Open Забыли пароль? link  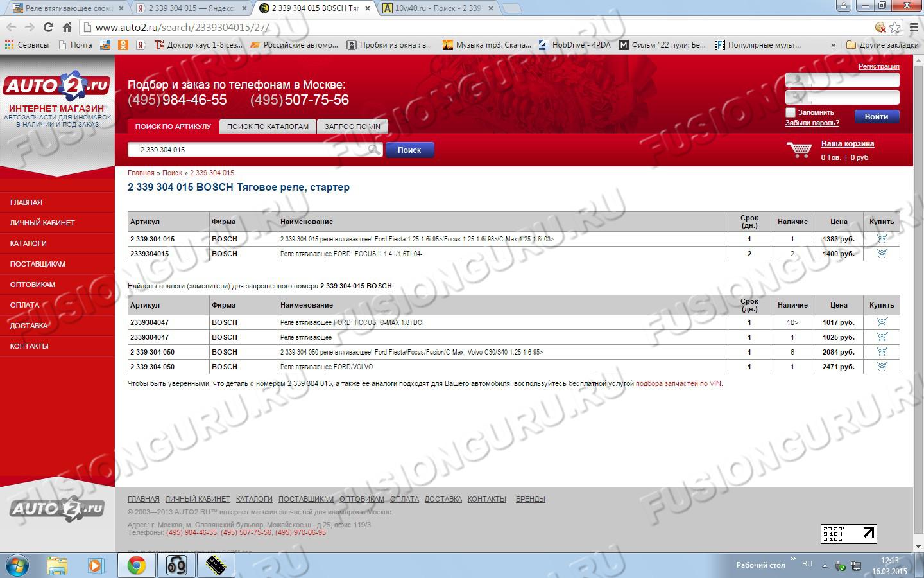click(x=812, y=123)
